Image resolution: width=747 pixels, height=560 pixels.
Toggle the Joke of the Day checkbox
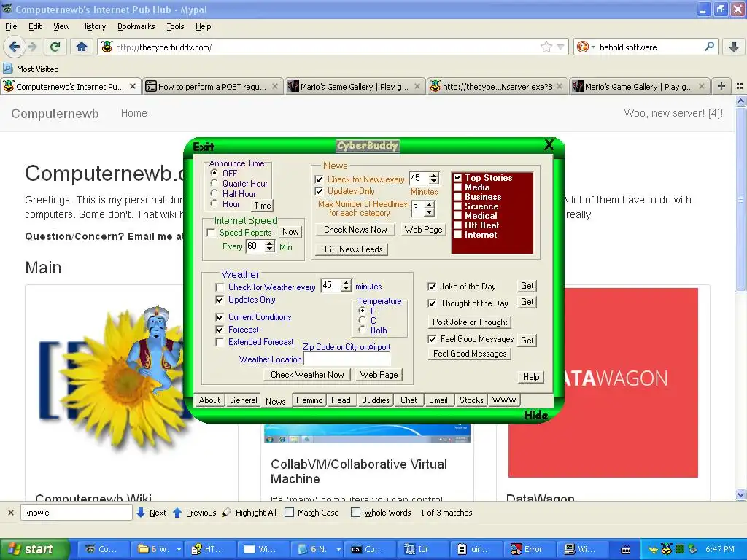[x=432, y=287]
